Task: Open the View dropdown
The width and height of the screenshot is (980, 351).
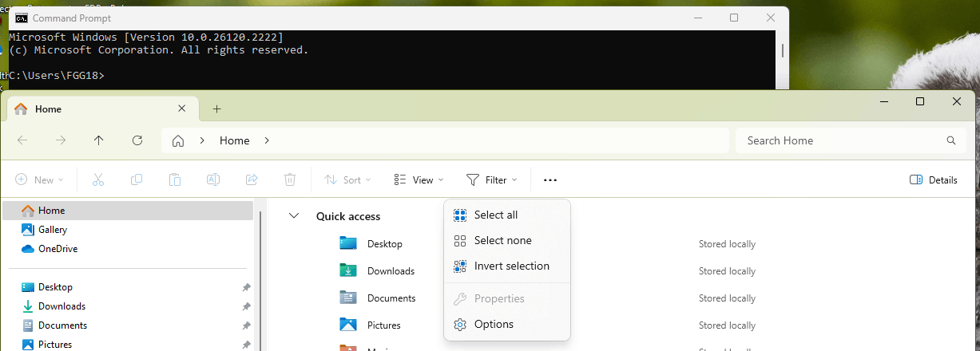Action: pos(419,180)
